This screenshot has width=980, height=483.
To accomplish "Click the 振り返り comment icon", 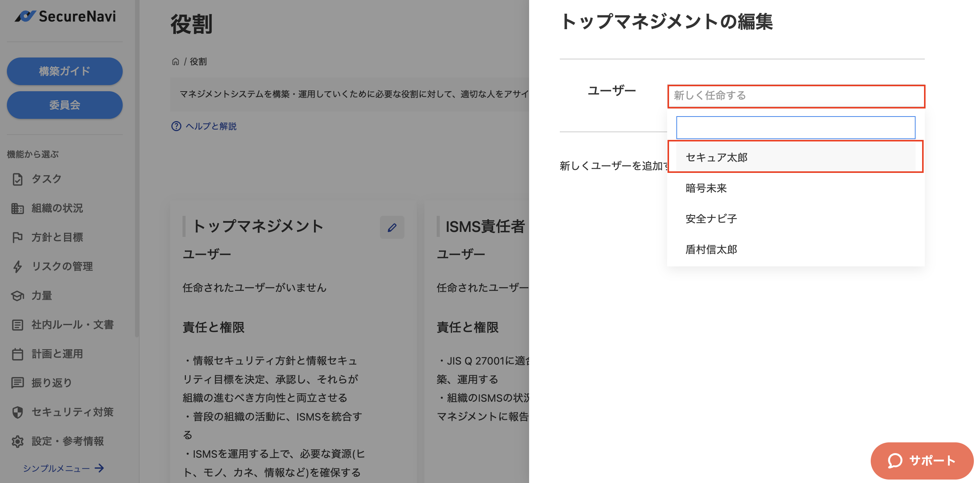I will pos(18,383).
